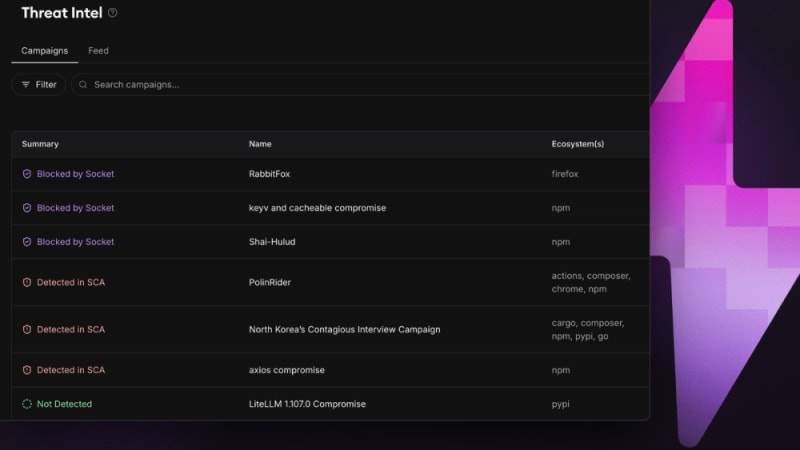Click the Not Detected status label
The height and width of the screenshot is (450, 800).
[64, 404]
